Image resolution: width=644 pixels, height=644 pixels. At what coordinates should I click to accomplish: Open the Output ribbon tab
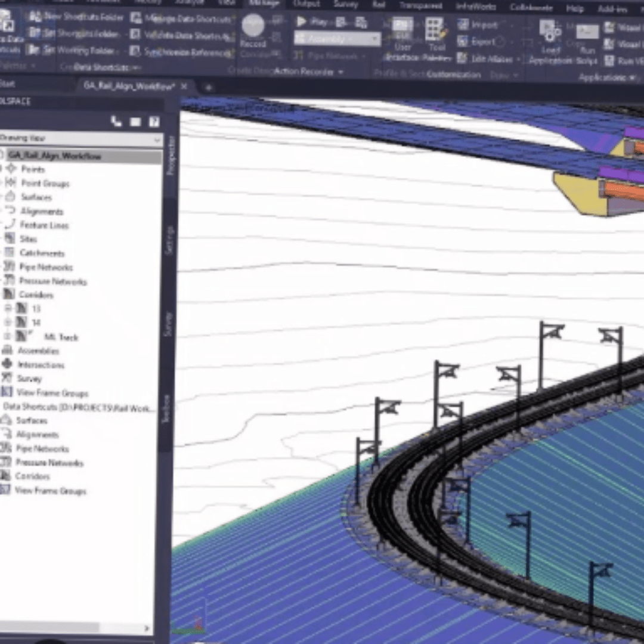(306, 4)
